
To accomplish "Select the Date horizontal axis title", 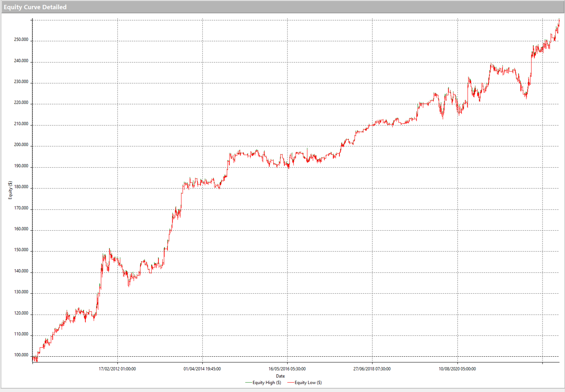I will coord(280,376).
